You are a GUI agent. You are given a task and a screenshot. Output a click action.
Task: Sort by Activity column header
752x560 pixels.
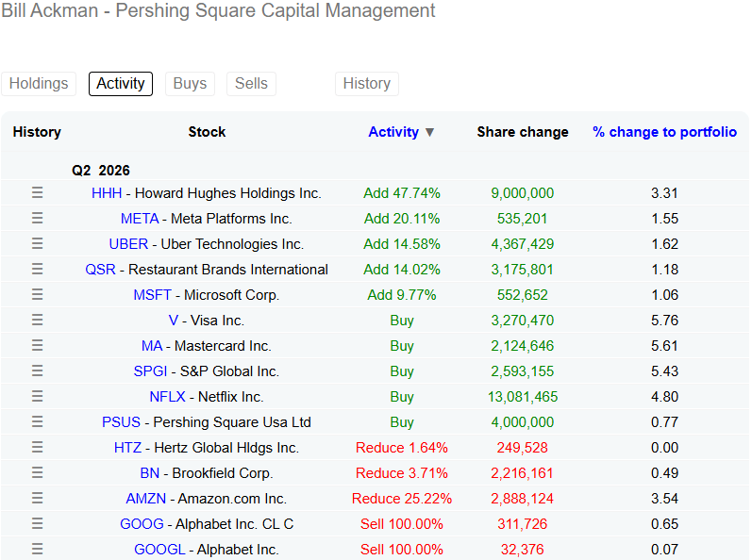click(393, 132)
